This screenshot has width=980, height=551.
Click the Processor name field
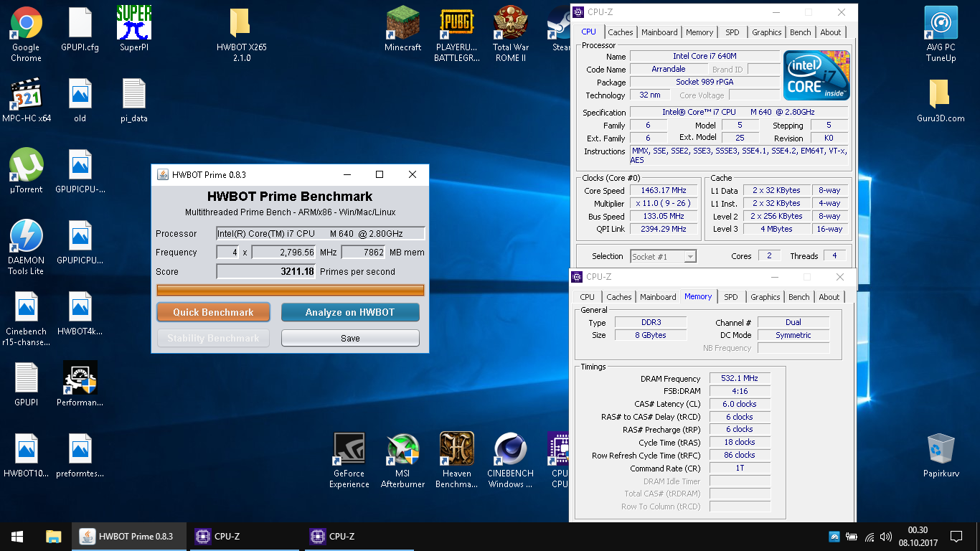point(321,233)
